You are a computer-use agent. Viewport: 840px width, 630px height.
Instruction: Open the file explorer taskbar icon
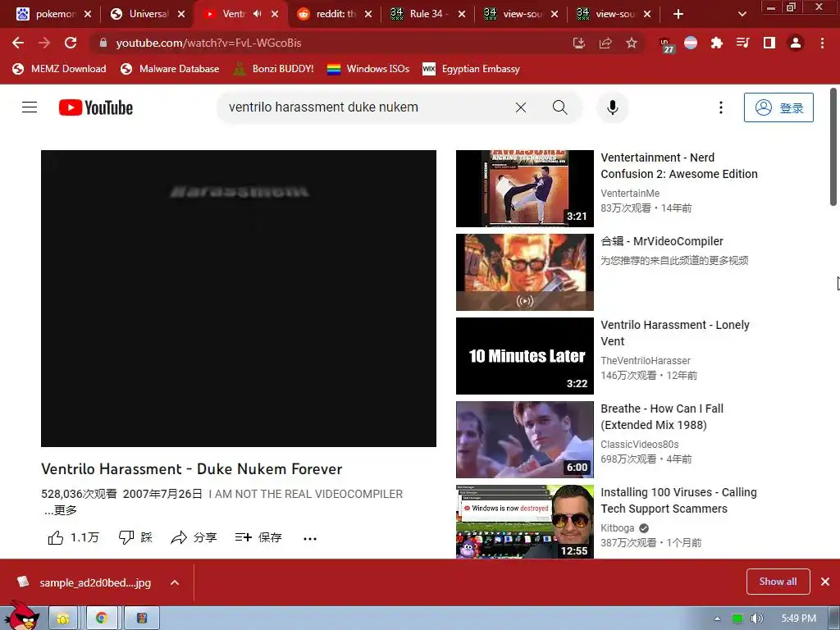point(62,619)
